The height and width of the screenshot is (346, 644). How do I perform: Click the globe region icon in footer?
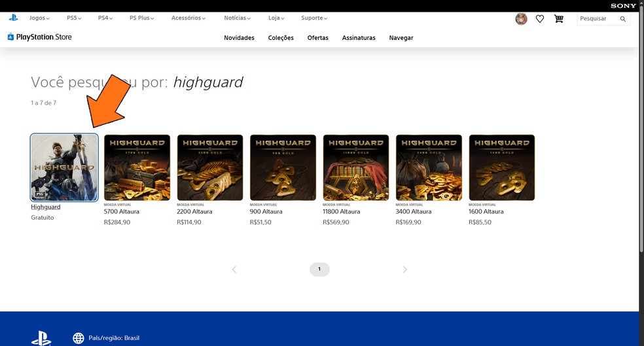pyautogui.click(x=79, y=337)
